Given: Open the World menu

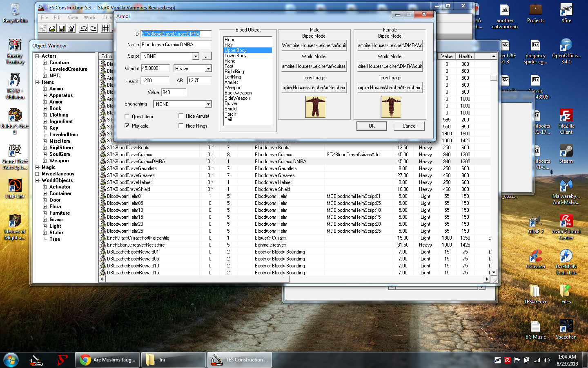Looking at the screenshot, I should pyautogui.click(x=90, y=18).
